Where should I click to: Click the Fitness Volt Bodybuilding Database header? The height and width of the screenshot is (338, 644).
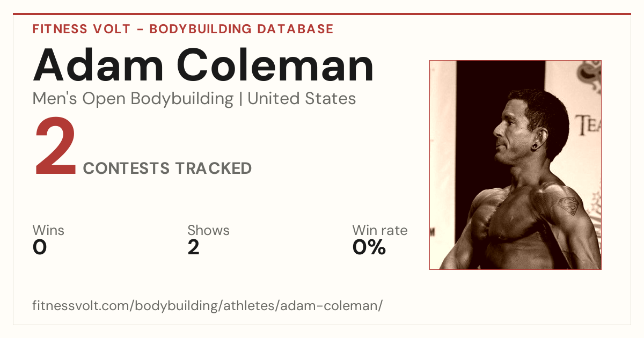[x=183, y=29]
